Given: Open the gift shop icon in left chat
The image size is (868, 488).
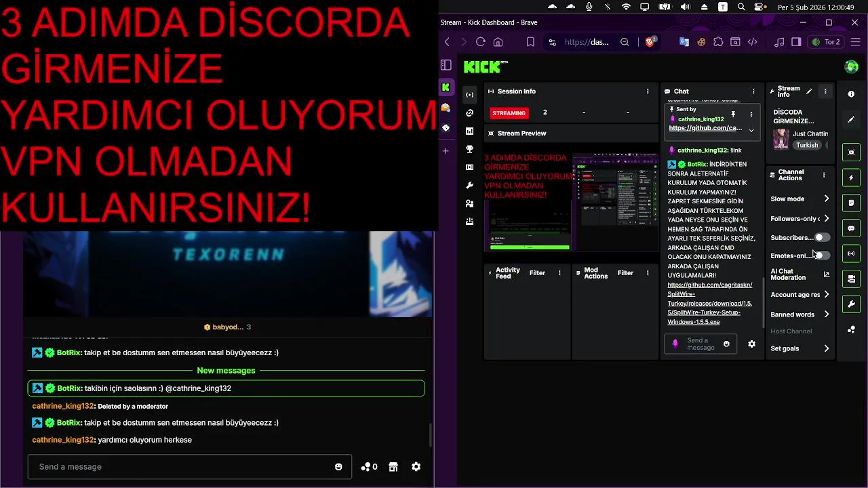Looking at the screenshot, I should (x=393, y=467).
